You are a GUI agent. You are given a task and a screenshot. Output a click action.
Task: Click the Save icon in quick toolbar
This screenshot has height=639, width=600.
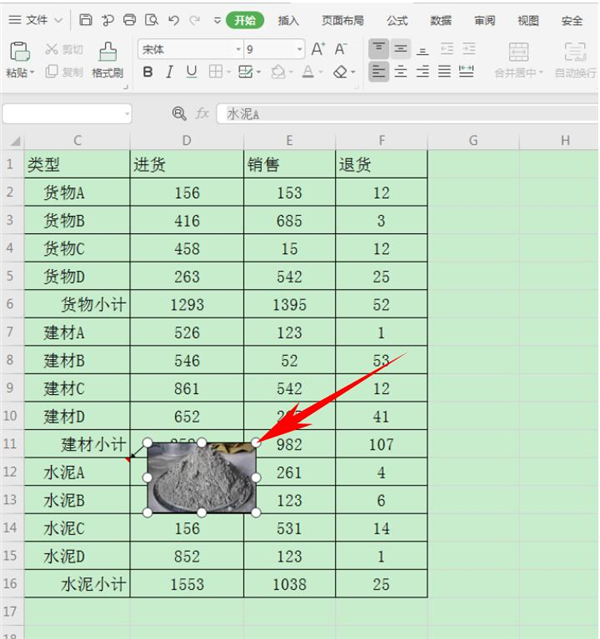coord(86,20)
